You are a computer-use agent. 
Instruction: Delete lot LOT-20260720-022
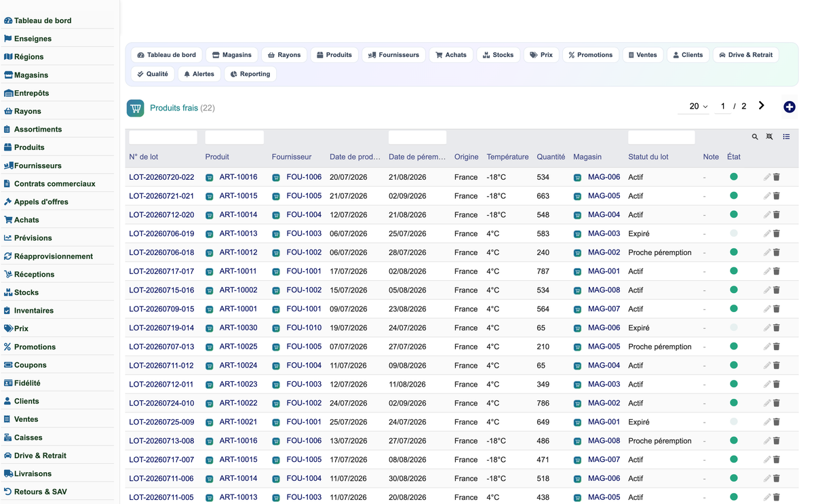(777, 177)
